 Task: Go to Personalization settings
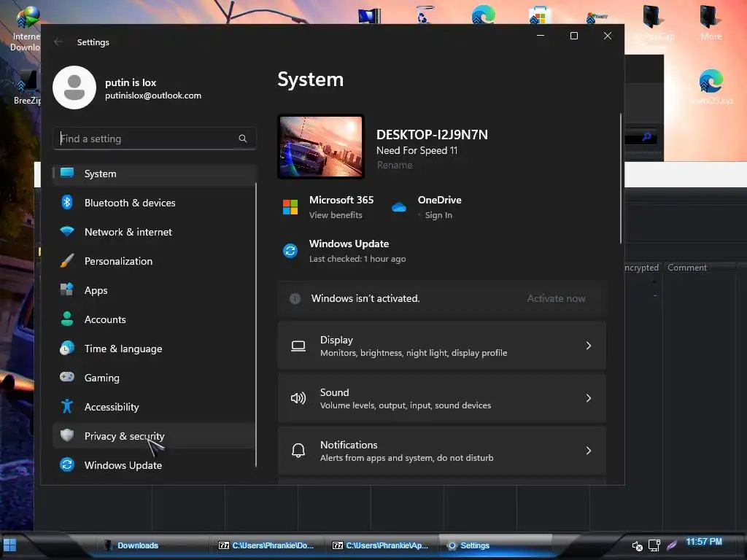point(155,261)
